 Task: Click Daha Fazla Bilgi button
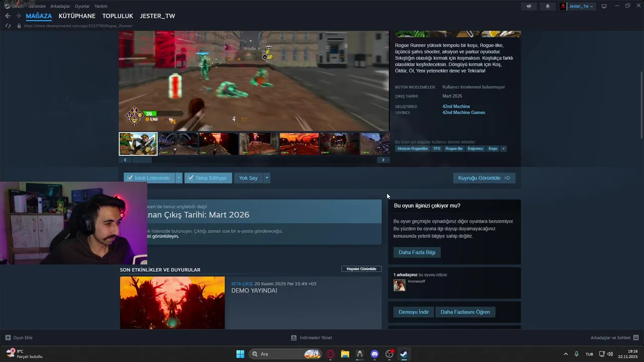[x=417, y=252]
